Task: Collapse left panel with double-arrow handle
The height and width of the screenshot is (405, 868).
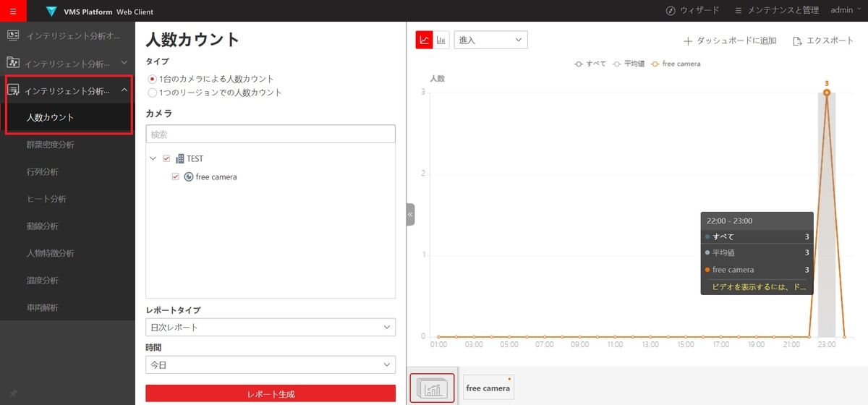Action: tap(410, 215)
